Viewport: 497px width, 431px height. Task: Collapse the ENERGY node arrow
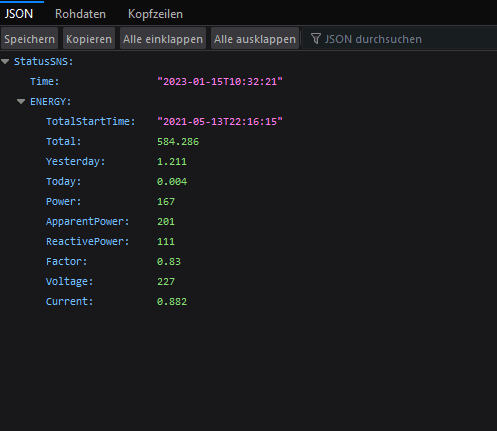tap(21, 101)
